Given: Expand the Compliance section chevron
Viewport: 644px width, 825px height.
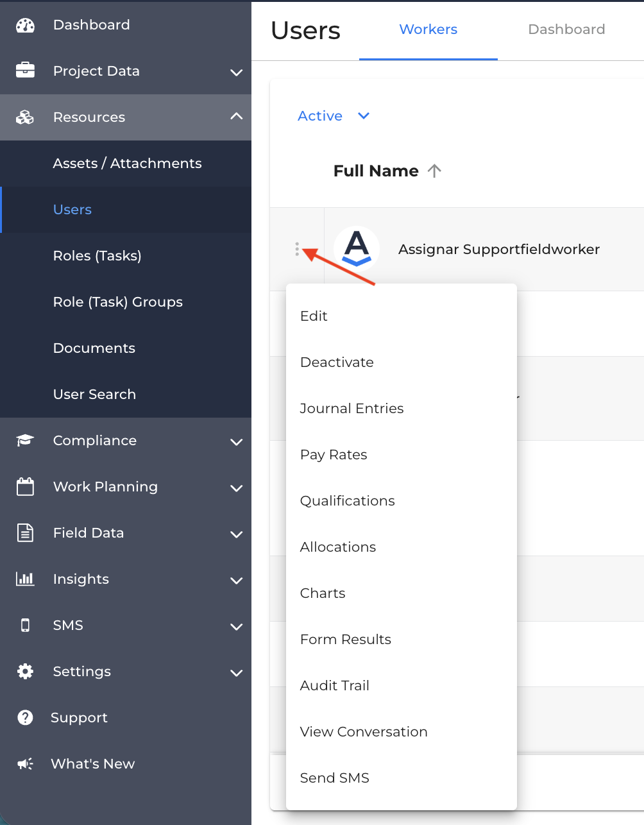Looking at the screenshot, I should [x=236, y=441].
